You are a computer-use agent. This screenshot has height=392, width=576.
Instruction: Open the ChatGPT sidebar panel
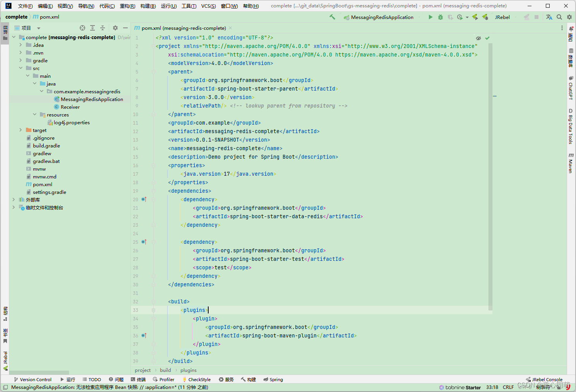click(571, 88)
